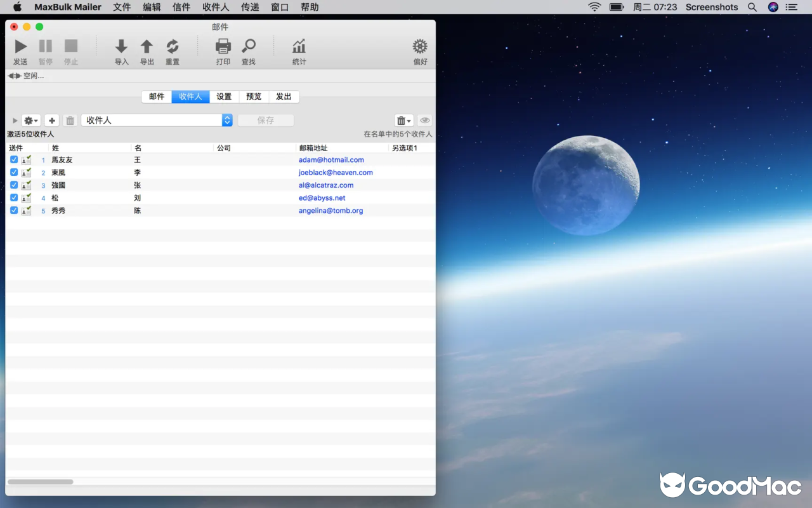Screen dimensions: 812x508
Task: Click the eye preview icon above recipient list
Action: click(424, 120)
